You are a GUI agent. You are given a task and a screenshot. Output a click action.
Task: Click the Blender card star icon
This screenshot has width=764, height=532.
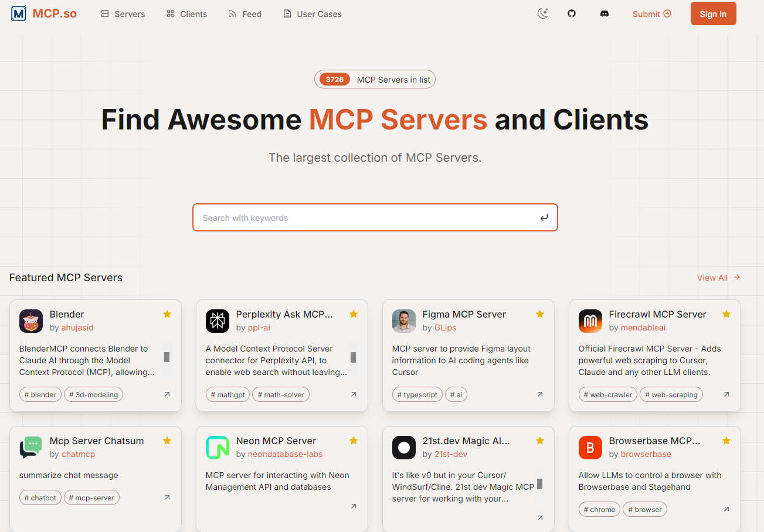coord(167,314)
